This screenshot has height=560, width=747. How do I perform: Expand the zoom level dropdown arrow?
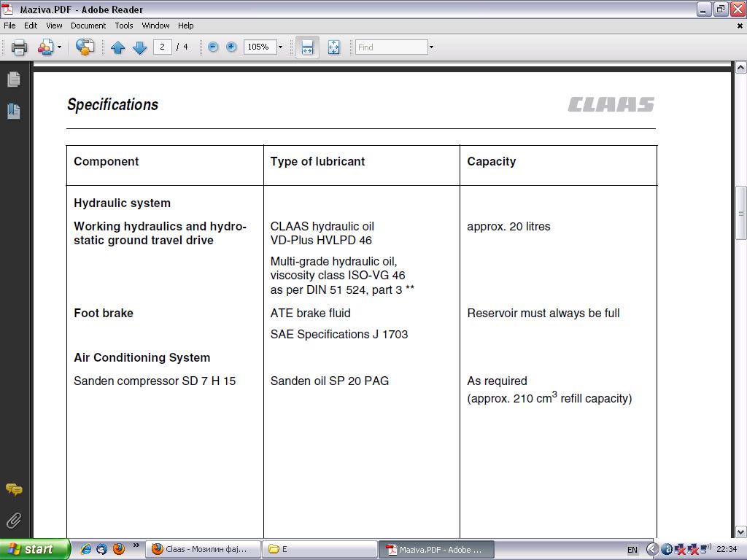click(x=280, y=47)
